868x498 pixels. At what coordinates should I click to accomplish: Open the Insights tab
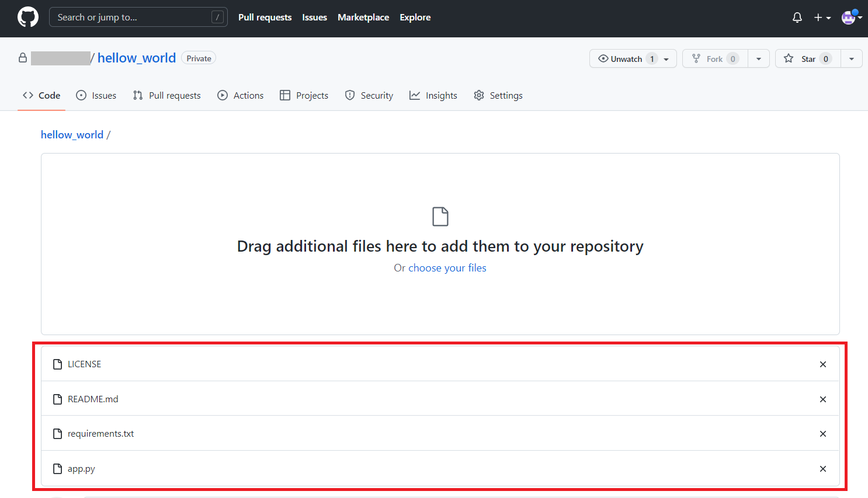[x=433, y=96]
